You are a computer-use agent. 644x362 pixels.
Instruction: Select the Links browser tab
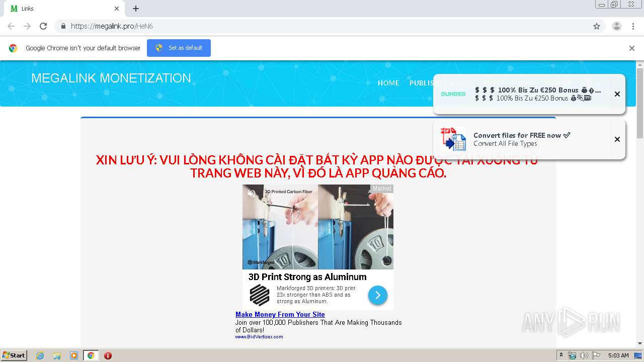pyautogui.click(x=64, y=9)
